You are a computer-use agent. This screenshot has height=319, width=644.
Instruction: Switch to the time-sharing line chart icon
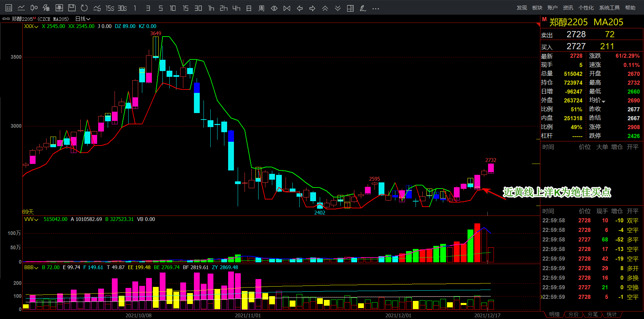tap(21, 8)
